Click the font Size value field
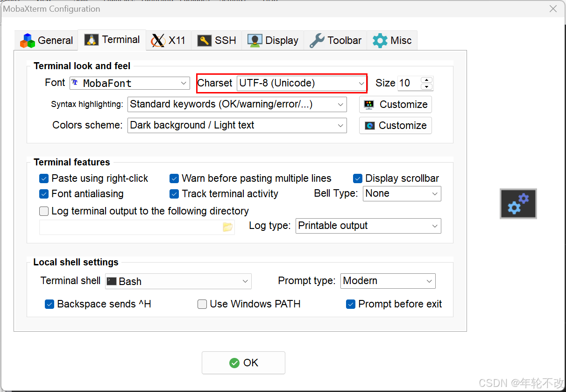The image size is (566, 392). point(409,83)
